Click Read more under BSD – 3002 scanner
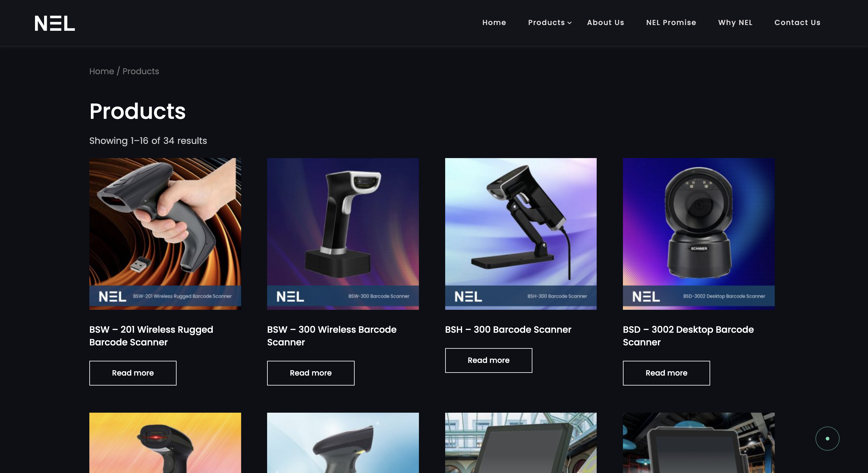 tap(666, 373)
